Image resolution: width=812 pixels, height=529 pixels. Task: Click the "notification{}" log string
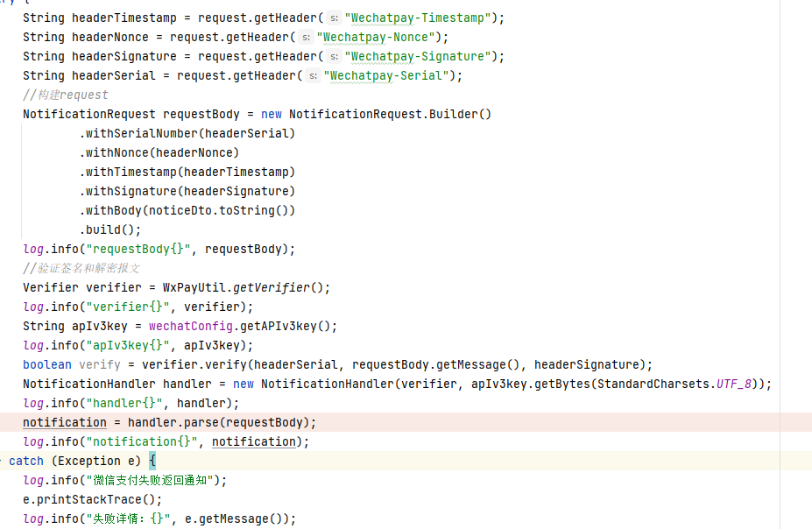[141, 441]
